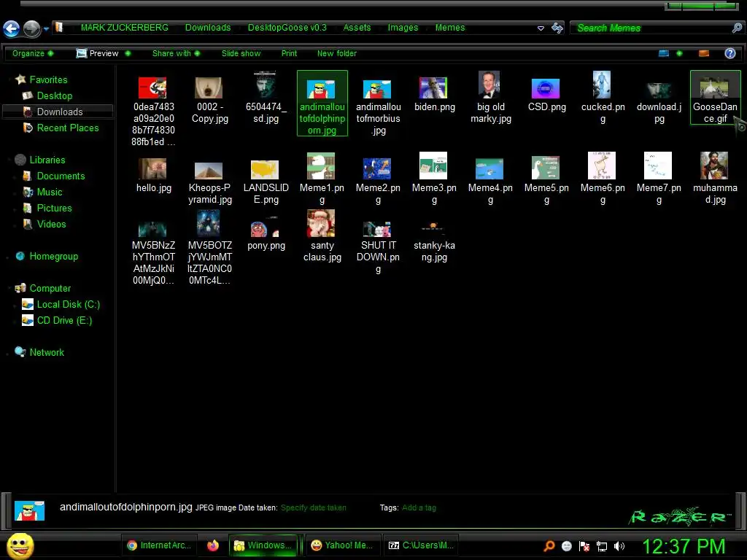The width and height of the screenshot is (747, 560).
Task: Select the GooseDance.gif file
Action: [x=715, y=98]
